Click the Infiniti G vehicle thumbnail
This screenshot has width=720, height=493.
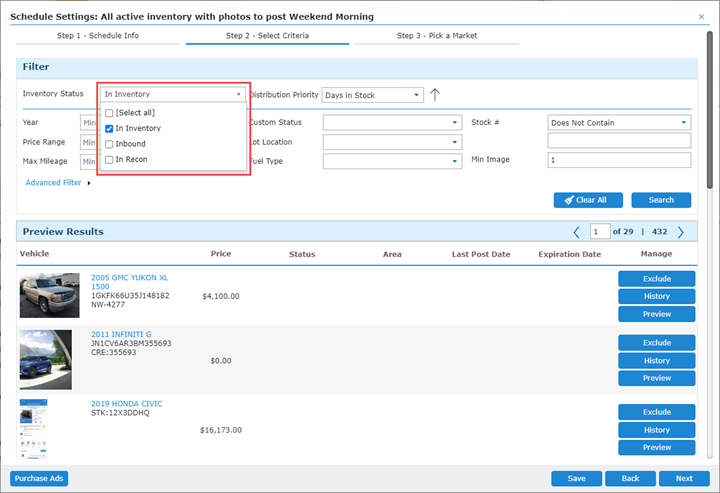click(x=45, y=360)
